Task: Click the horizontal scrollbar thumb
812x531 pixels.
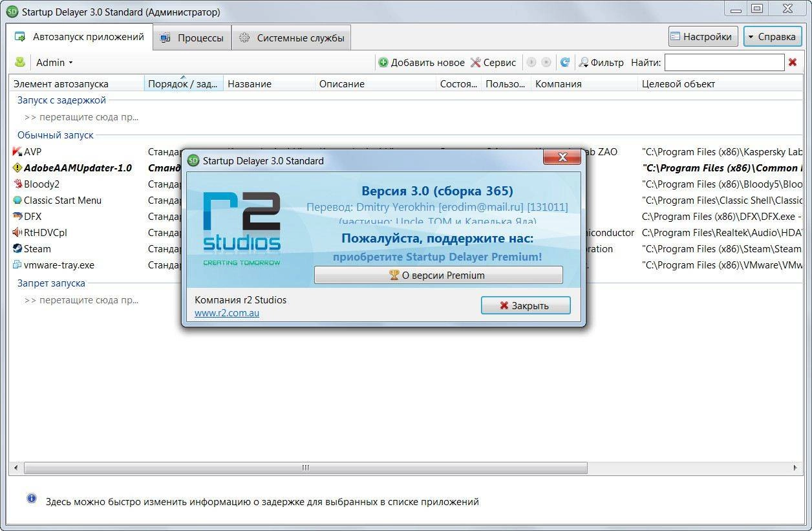Action: point(306,467)
